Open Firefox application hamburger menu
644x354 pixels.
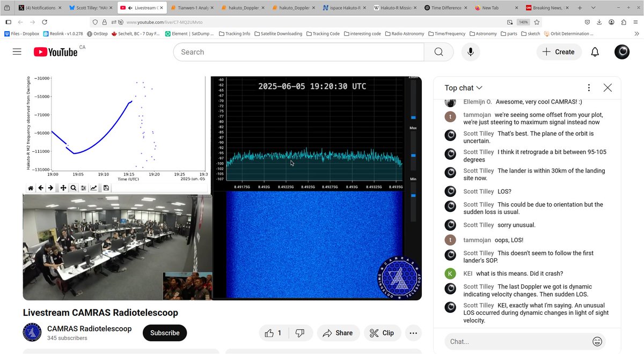(x=636, y=22)
